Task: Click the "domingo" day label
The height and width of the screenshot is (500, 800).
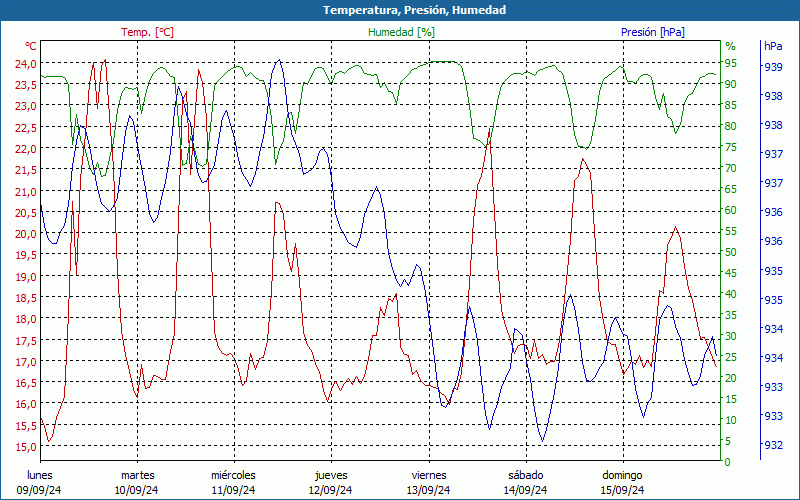Action: [622, 476]
